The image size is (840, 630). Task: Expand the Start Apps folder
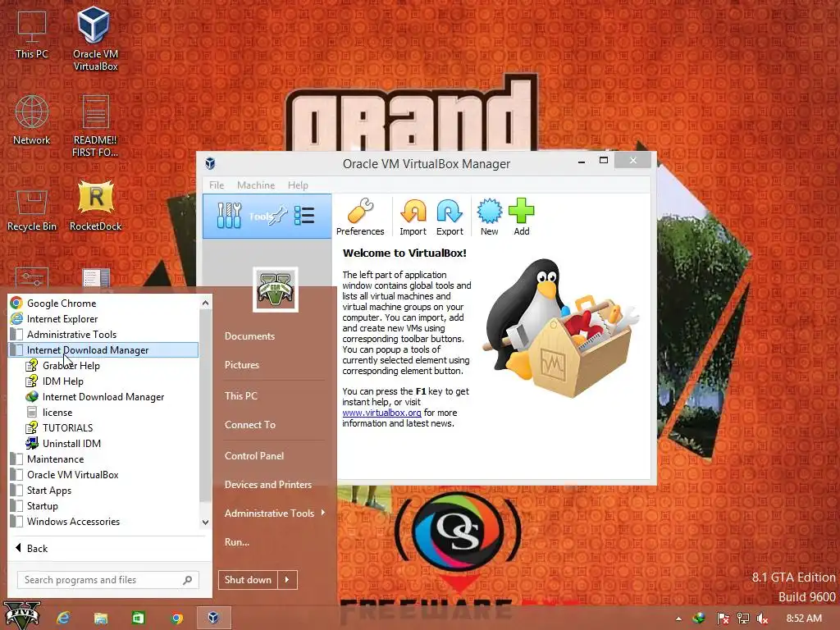pyautogui.click(x=48, y=491)
